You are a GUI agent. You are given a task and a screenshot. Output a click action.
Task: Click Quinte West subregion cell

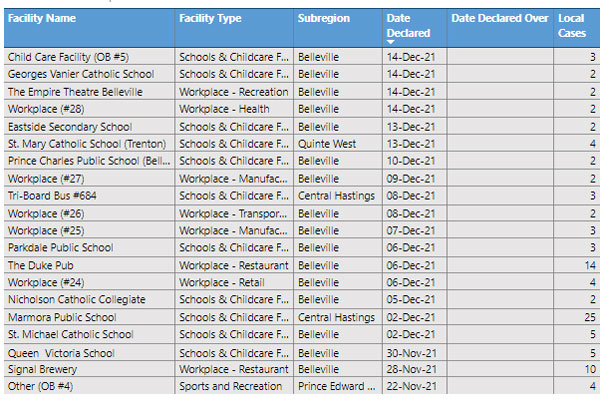(327, 144)
